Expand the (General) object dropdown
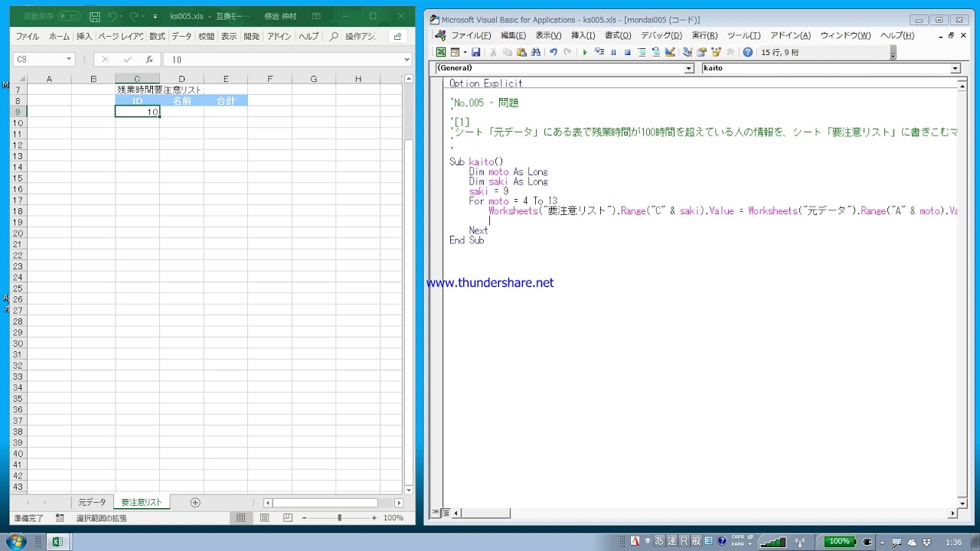The image size is (980, 551). pyautogui.click(x=688, y=68)
